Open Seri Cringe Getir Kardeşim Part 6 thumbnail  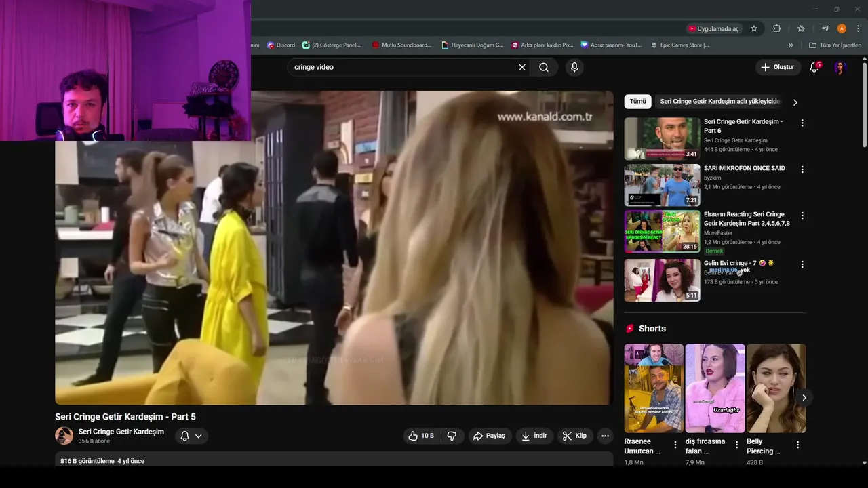[x=662, y=139]
